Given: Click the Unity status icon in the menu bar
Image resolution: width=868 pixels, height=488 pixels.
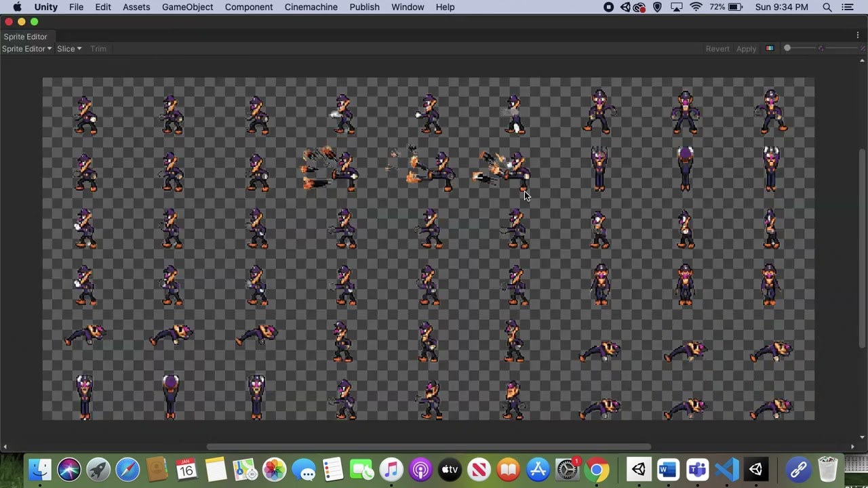Looking at the screenshot, I should pyautogui.click(x=625, y=7).
